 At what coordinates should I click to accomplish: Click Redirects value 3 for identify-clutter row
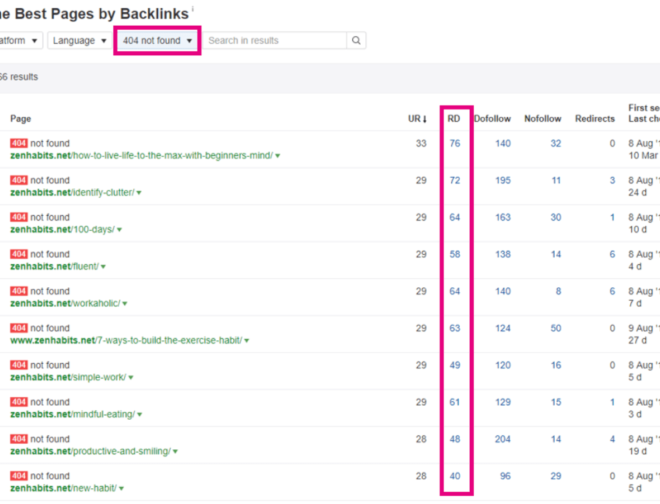[612, 181]
